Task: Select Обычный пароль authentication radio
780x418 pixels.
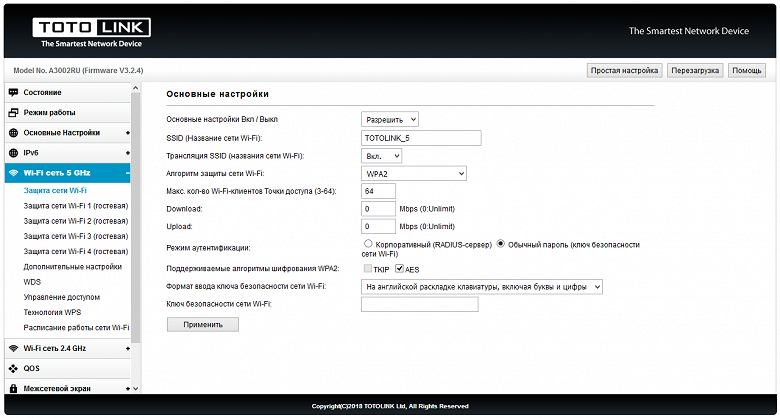Action: (x=501, y=244)
